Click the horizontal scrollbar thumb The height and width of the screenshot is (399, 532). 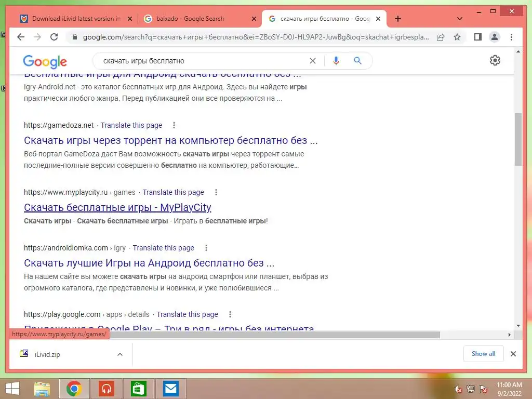[275, 335]
